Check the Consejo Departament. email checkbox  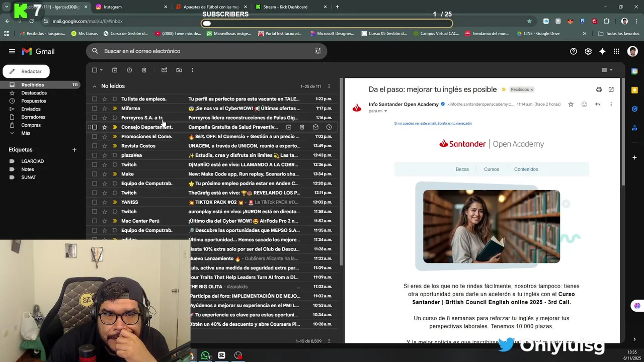pyautogui.click(x=94, y=127)
